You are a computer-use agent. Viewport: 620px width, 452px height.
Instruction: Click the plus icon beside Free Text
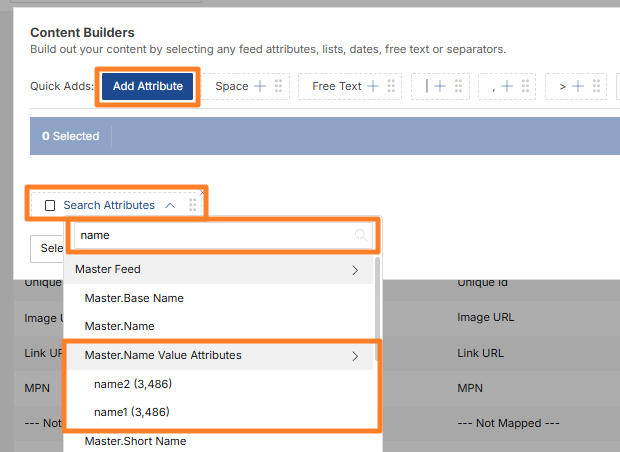[373, 87]
